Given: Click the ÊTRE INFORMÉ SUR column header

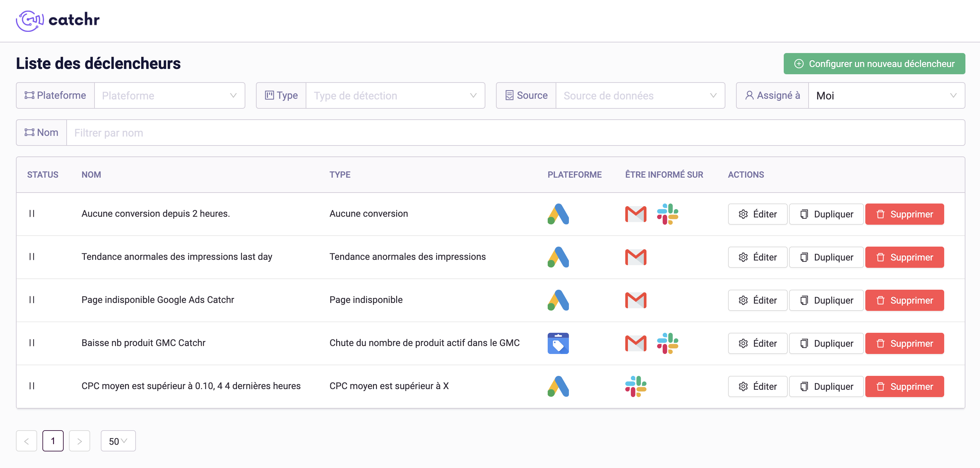Looking at the screenshot, I should (x=664, y=175).
